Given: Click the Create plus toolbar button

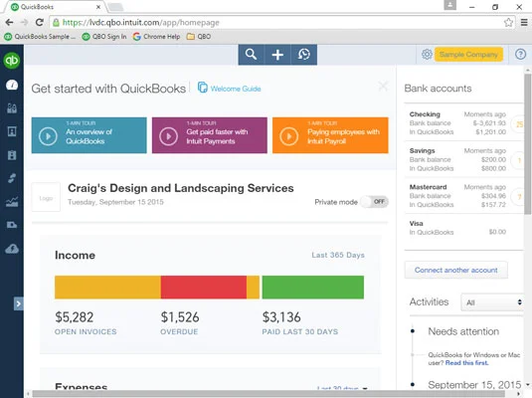Looking at the screenshot, I should click(x=277, y=55).
